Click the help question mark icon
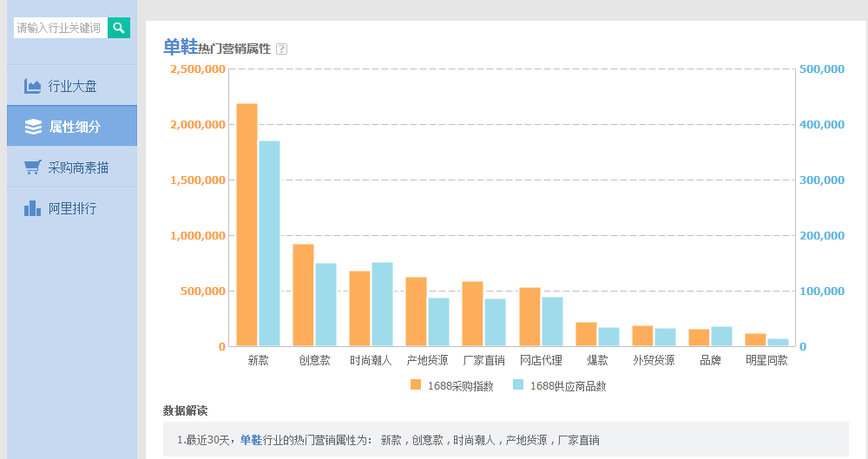The width and height of the screenshot is (868, 459). [x=281, y=49]
